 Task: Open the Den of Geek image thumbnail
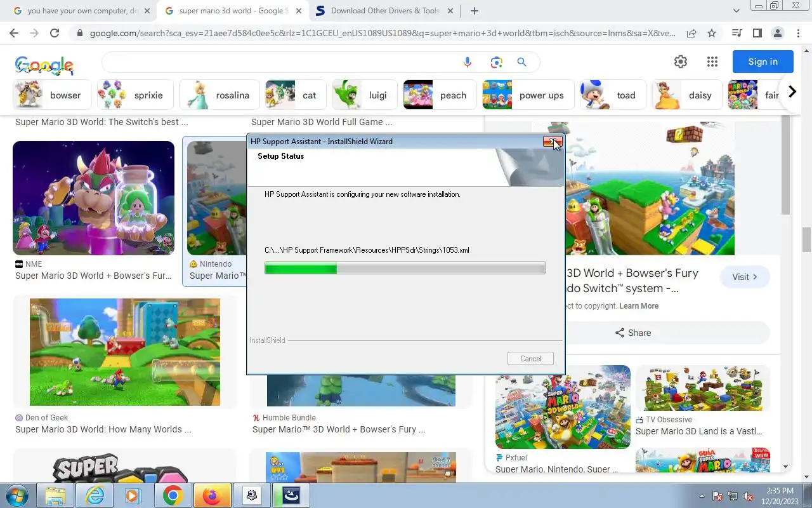125,352
